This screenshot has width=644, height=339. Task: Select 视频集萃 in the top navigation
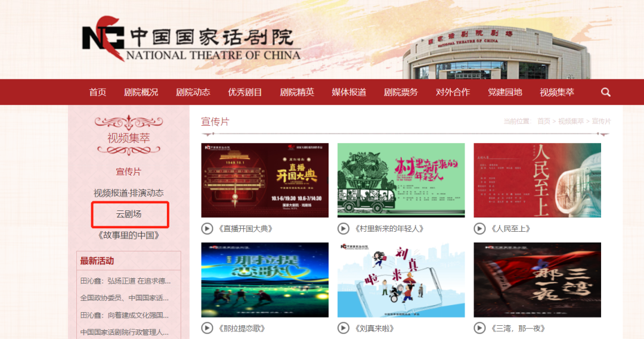(557, 92)
